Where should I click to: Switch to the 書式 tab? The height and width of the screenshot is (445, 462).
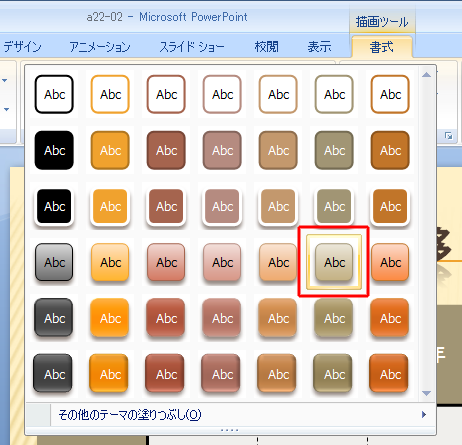pos(382,47)
